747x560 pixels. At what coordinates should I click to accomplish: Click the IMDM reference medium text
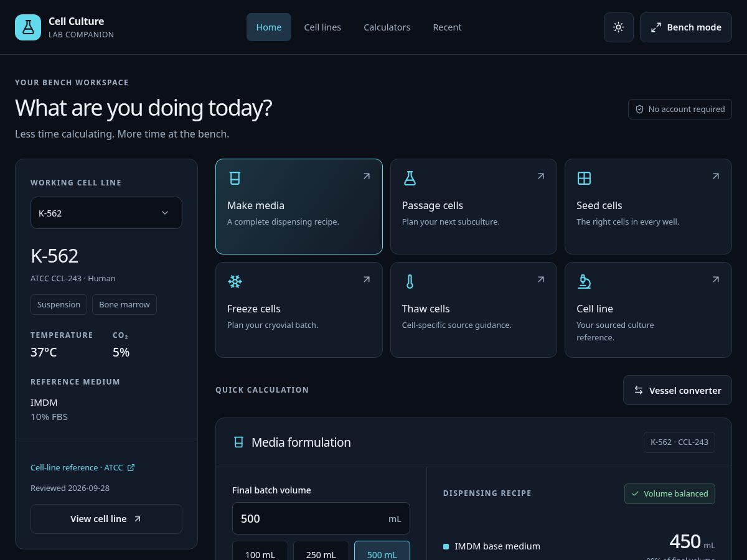(x=44, y=403)
